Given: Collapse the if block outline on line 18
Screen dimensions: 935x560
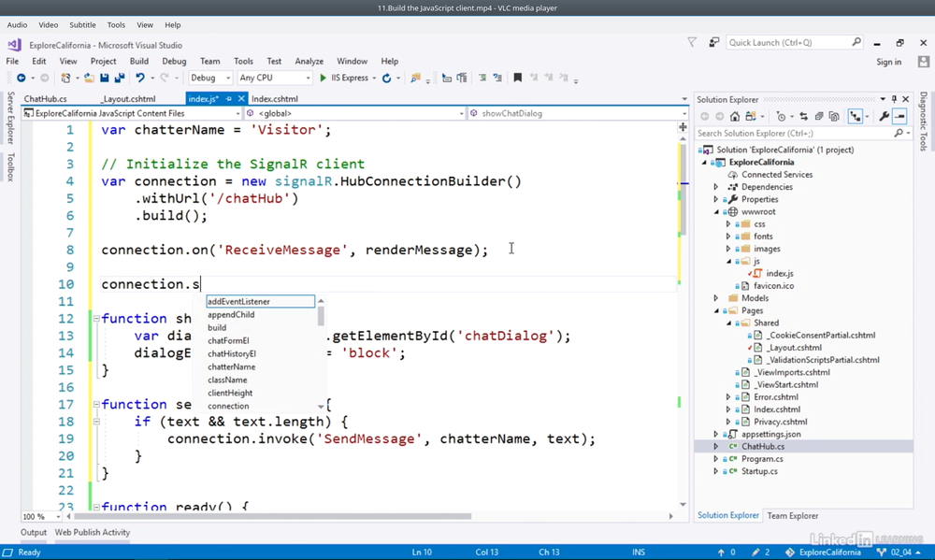Looking at the screenshot, I should [96, 422].
